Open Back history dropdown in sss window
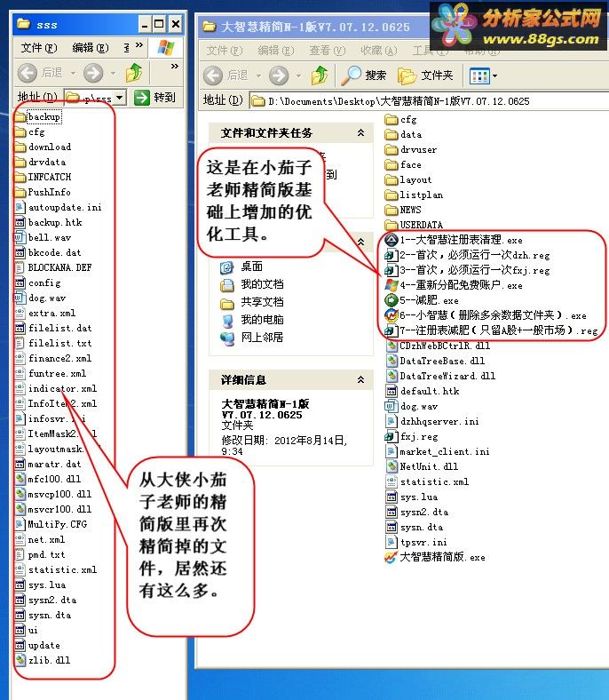Screen dimensions: 609x700 [x=73, y=73]
